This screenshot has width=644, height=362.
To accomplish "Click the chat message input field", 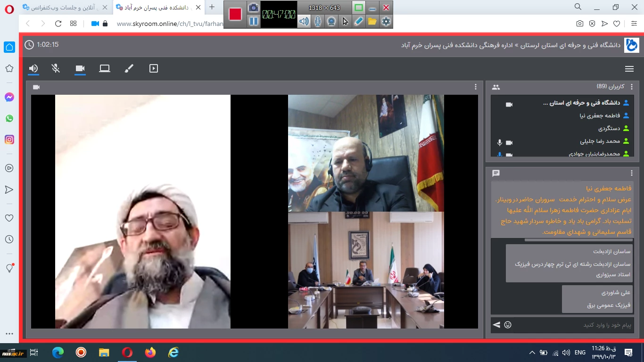I will 570,325.
